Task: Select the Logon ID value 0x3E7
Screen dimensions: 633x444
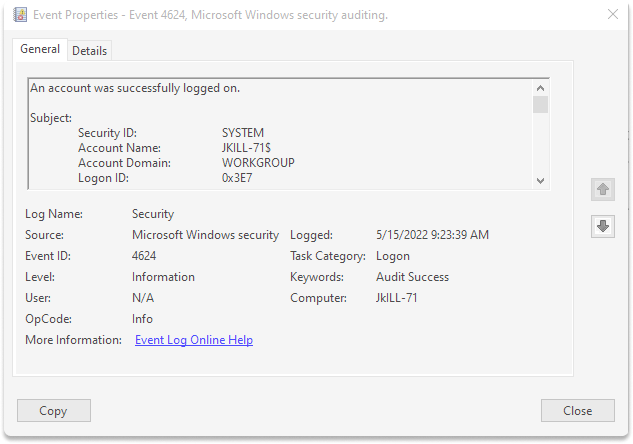Action: pyautogui.click(x=237, y=178)
